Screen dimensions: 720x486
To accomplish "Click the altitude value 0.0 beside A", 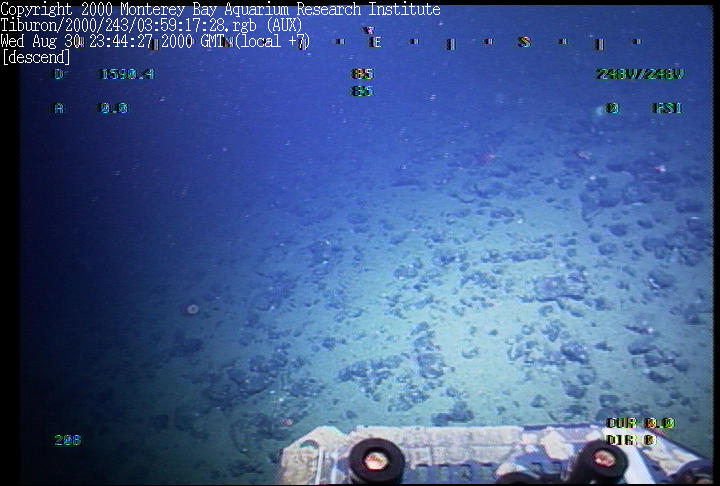I will click(114, 108).
